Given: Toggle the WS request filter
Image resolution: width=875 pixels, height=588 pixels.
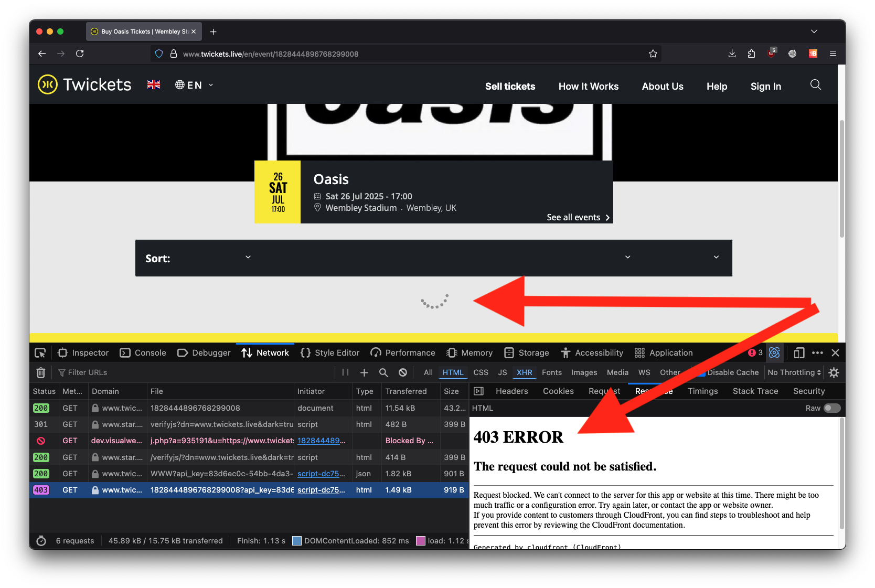Looking at the screenshot, I should click(x=644, y=372).
